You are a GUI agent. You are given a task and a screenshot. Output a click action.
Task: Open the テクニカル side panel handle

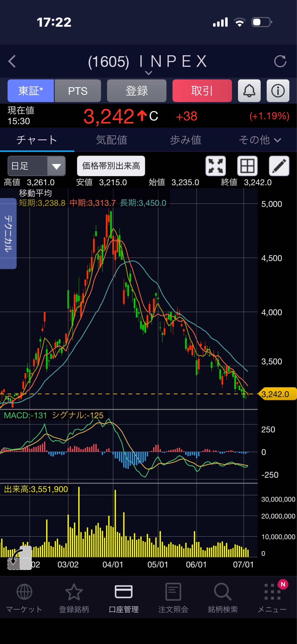tap(8, 233)
